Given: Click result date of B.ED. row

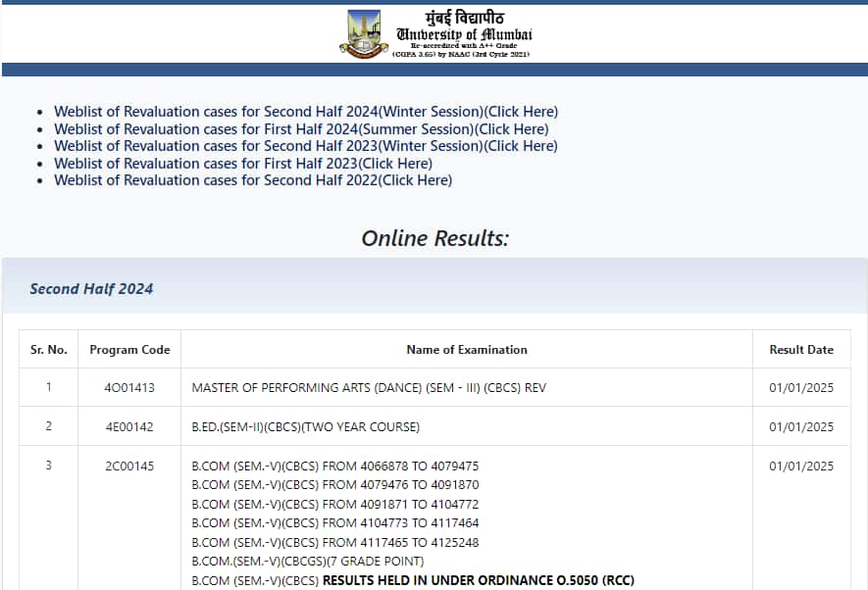Looking at the screenshot, I should pyautogui.click(x=801, y=427).
